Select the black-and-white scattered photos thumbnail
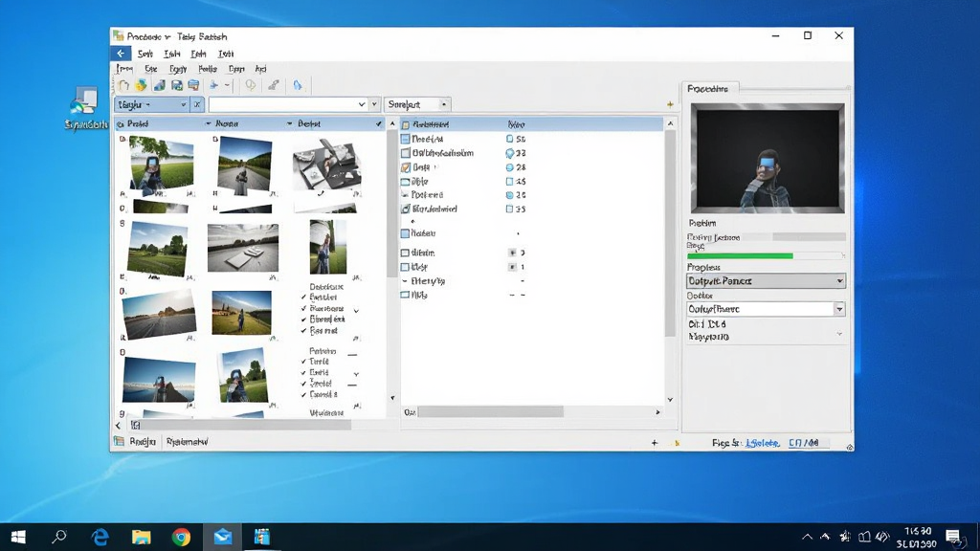This screenshot has width=980, height=551. [x=327, y=165]
